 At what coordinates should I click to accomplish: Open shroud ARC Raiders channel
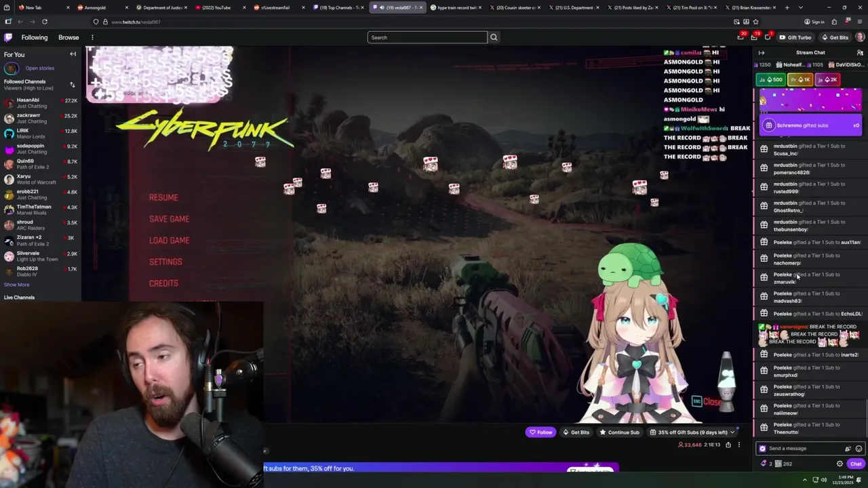(x=41, y=225)
